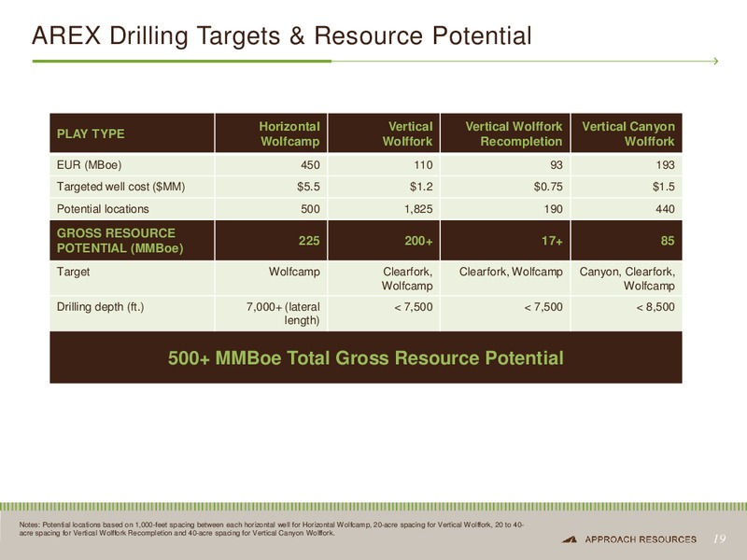Click the 'EUR (MBoe)' row label
Viewport: 747px width, 560px height.
[89, 165]
